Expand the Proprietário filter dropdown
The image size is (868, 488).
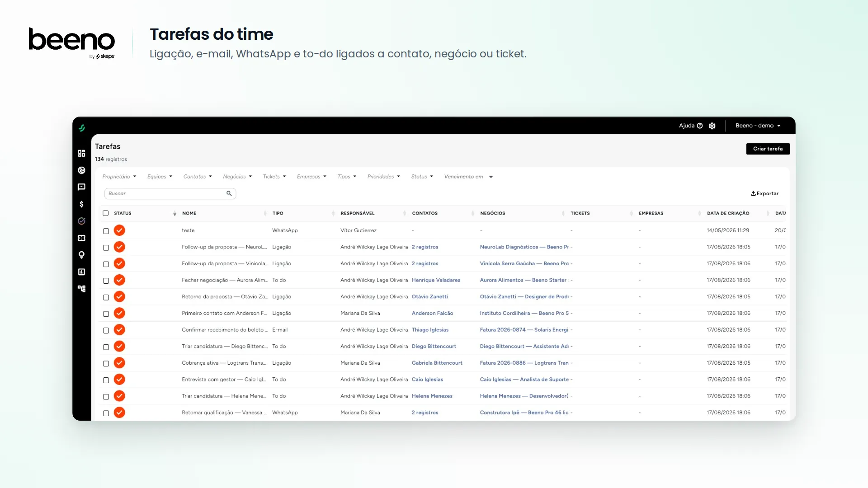pos(119,177)
